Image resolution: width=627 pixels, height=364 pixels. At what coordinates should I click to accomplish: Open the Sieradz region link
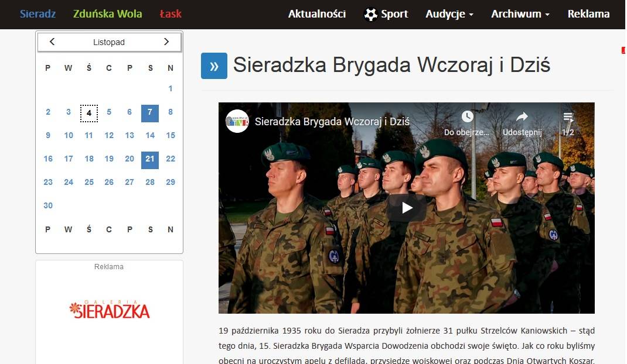[x=38, y=14]
